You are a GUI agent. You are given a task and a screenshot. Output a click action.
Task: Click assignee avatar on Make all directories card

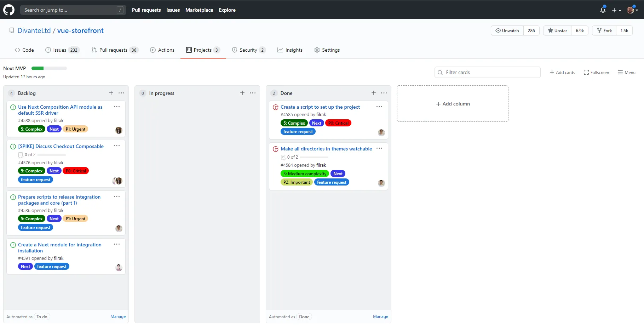point(381,183)
